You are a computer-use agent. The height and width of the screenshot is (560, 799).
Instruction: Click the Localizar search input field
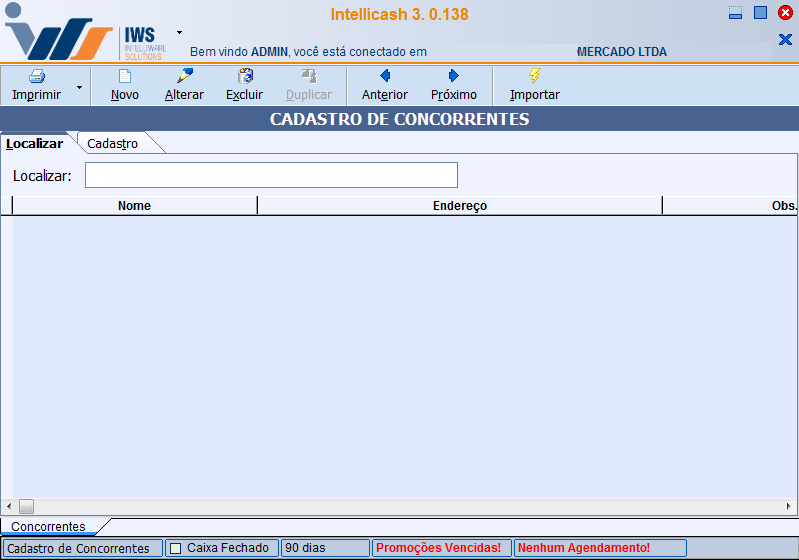tap(271, 175)
